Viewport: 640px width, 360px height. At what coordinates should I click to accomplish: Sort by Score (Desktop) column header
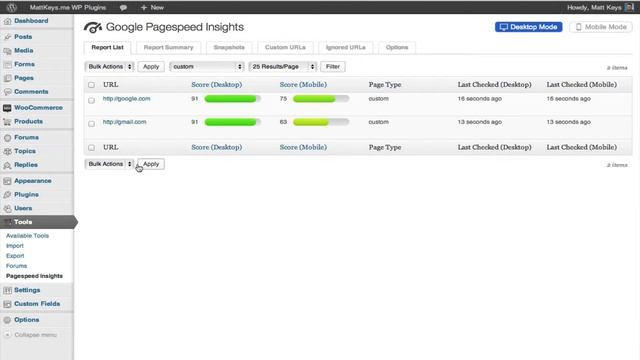217,85
